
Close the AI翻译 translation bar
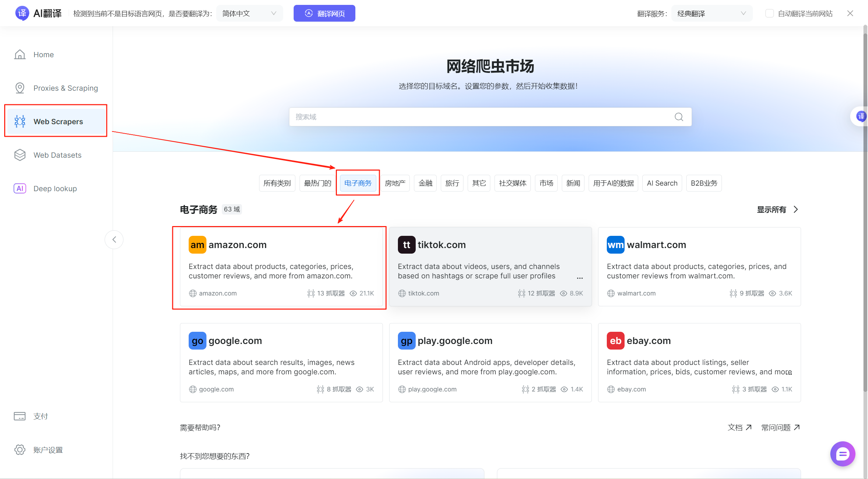click(850, 13)
